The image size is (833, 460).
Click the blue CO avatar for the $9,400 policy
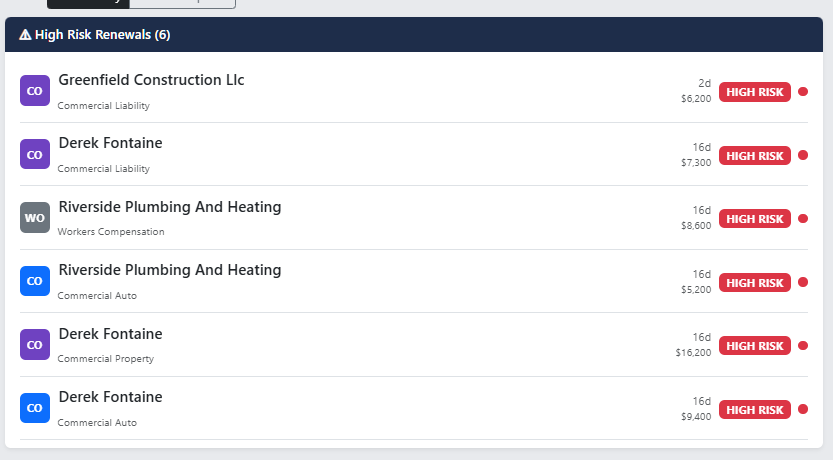pos(35,408)
